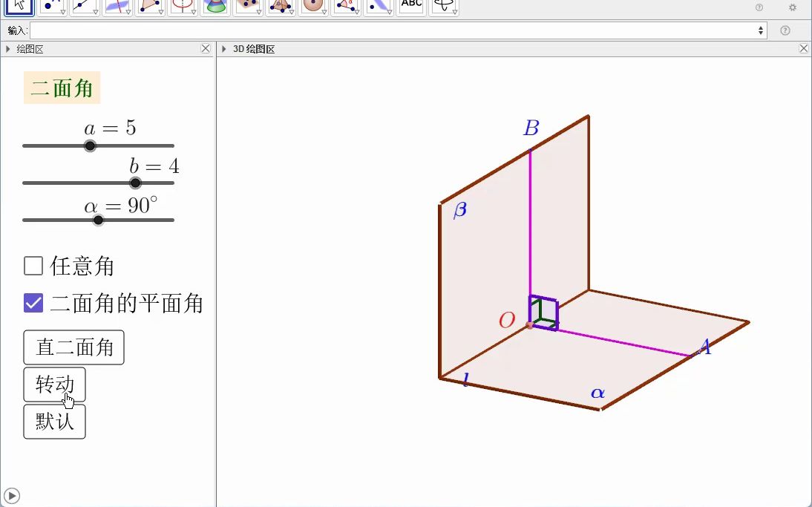The width and height of the screenshot is (812, 507).
Task: Click the handle of the α angle slider
Action: click(x=98, y=220)
